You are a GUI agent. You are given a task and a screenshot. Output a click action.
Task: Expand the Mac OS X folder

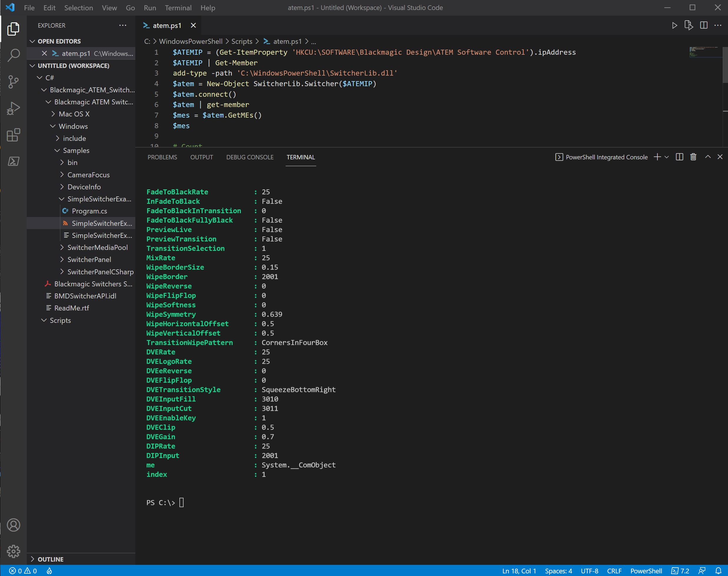point(74,114)
